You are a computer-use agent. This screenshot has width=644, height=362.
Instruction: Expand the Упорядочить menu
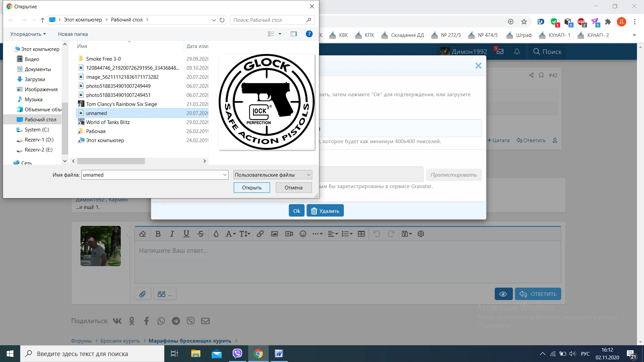[x=28, y=34]
